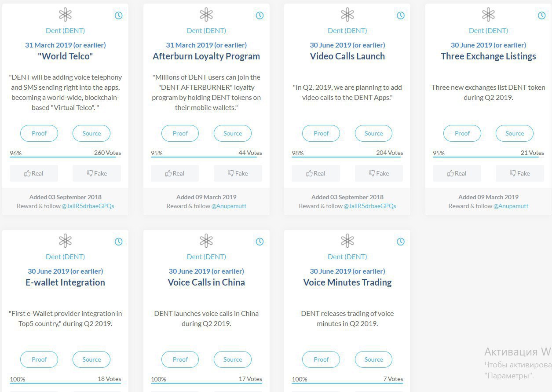This screenshot has width=552, height=392.
Task: Open Source for Afterburn Loyalty Program
Action: [233, 133]
